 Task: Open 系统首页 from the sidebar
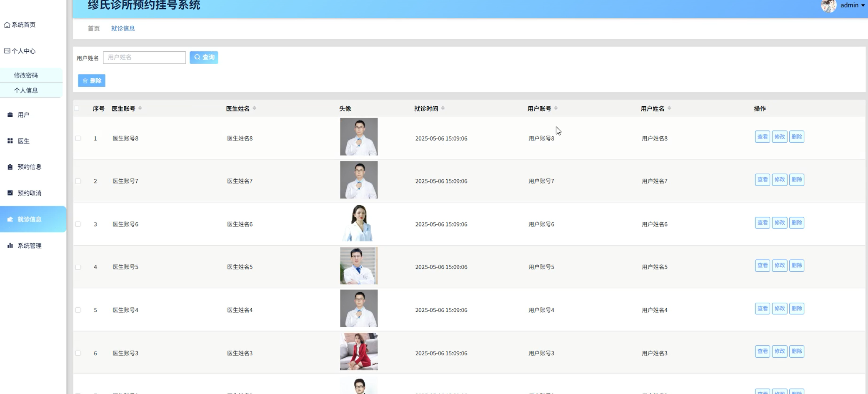pos(20,25)
